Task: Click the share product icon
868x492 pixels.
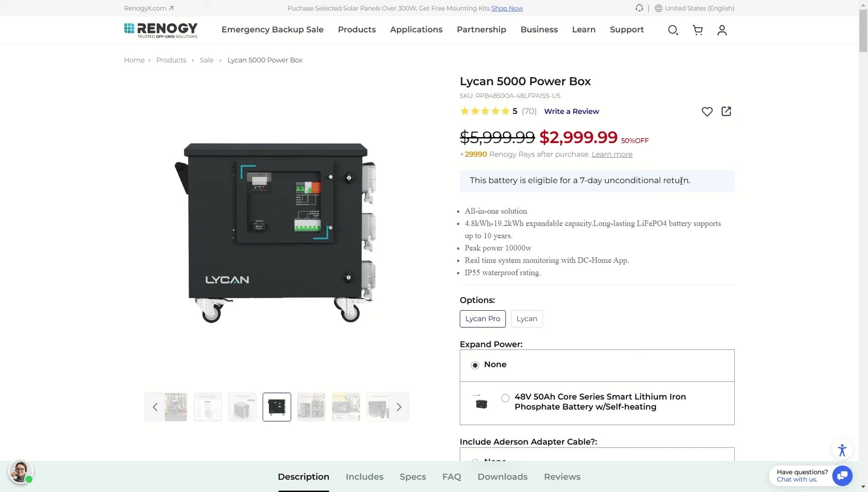Action: point(726,112)
